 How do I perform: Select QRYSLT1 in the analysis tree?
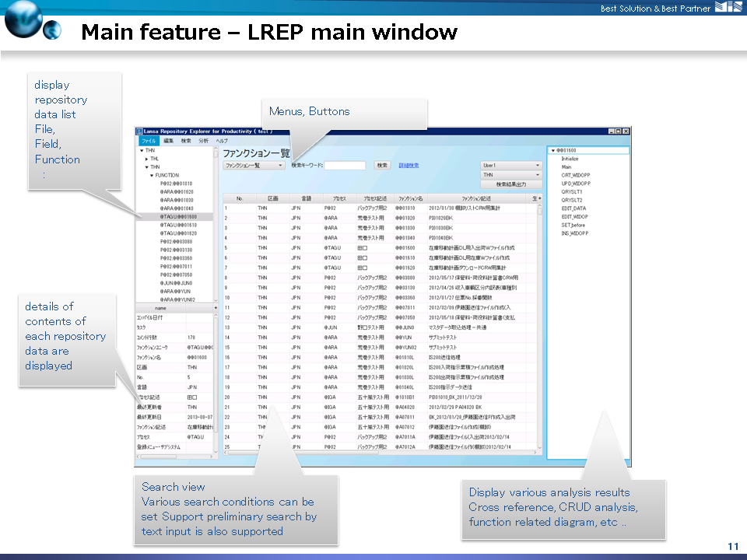572,192
